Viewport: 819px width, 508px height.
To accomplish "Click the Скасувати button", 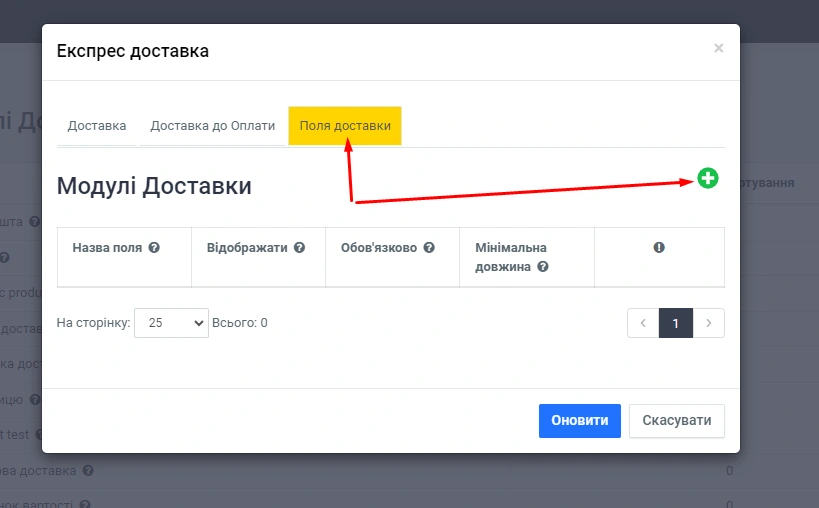I will click(676, 421).
